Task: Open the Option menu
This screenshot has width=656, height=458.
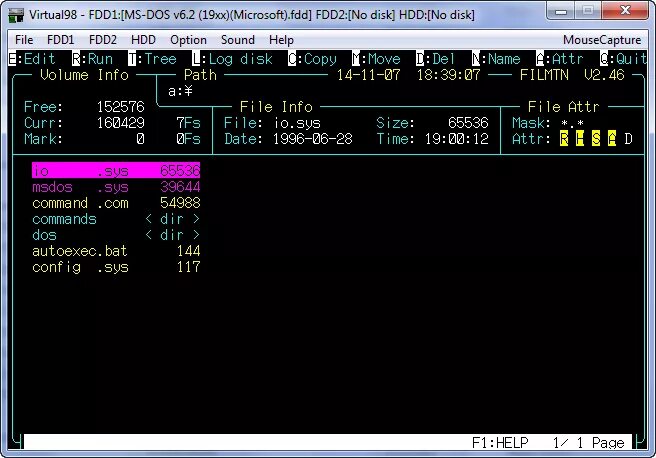Action: [188, 40]
